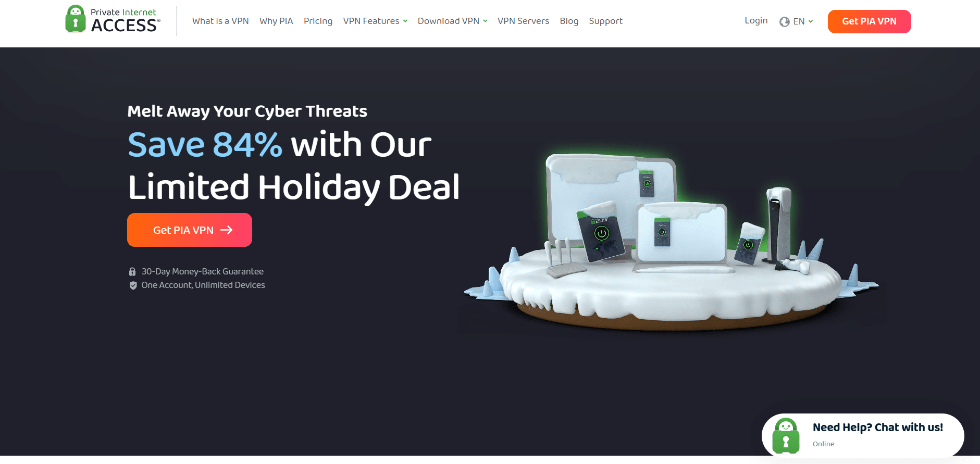This screenshot has height=464, width=980.
Task: Click the shield icon beside Unlimited Devices
Action: 133,285
